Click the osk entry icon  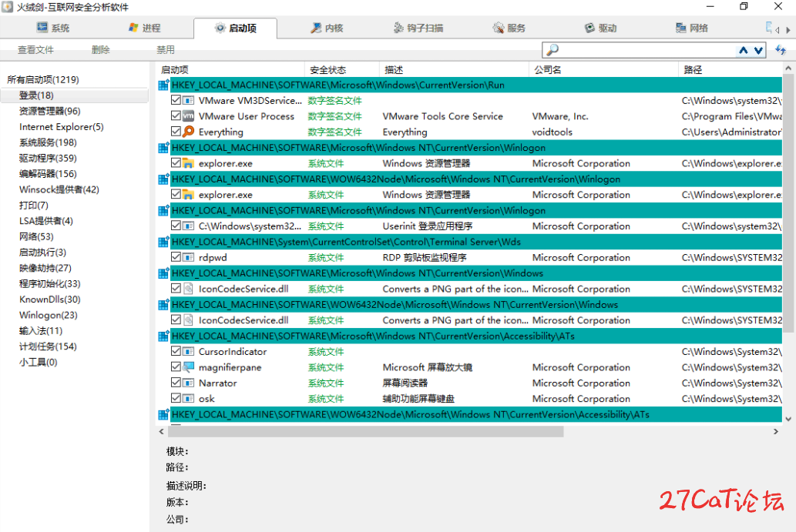(x=188, y=399)
